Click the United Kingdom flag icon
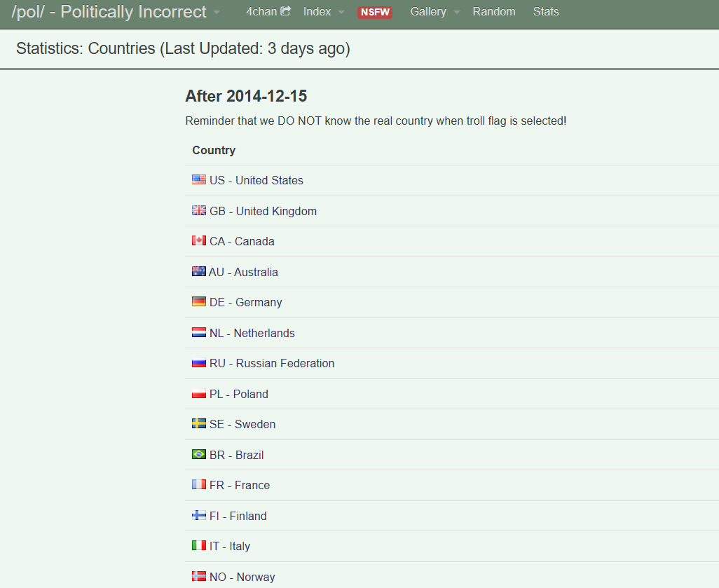The image size is (719, 588). [x=198, y=210]
